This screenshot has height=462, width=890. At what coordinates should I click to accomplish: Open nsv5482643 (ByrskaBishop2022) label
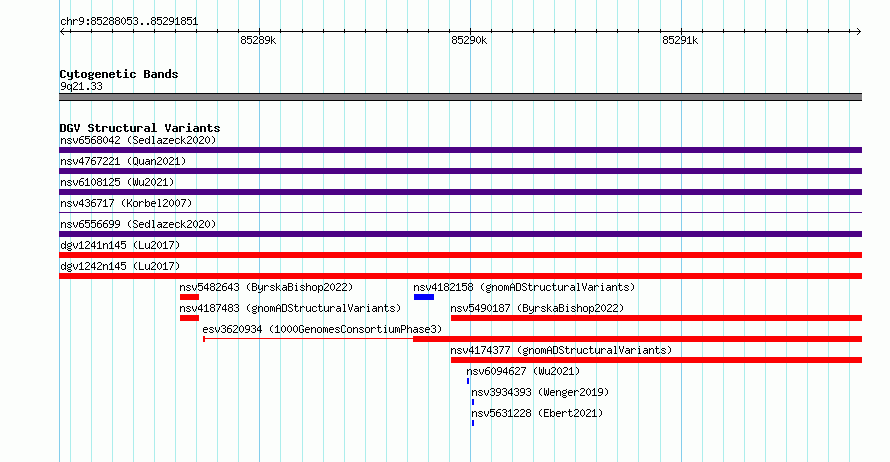point(266,287)
